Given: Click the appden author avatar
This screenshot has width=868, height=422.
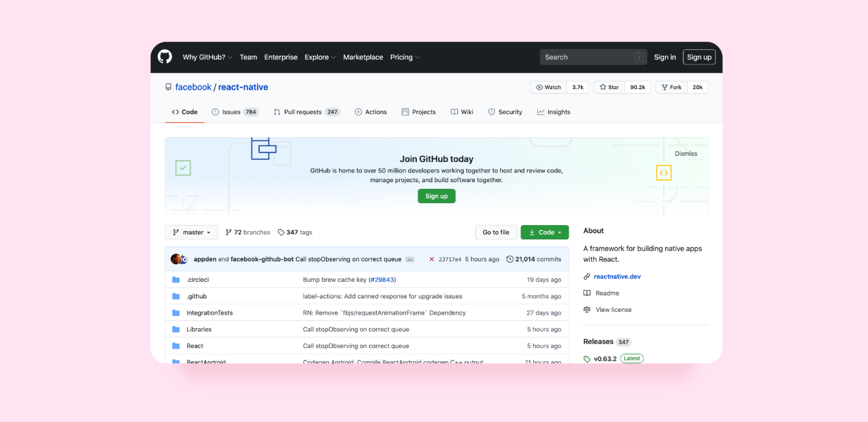Looking at the screenshot, I should point(176,259).
